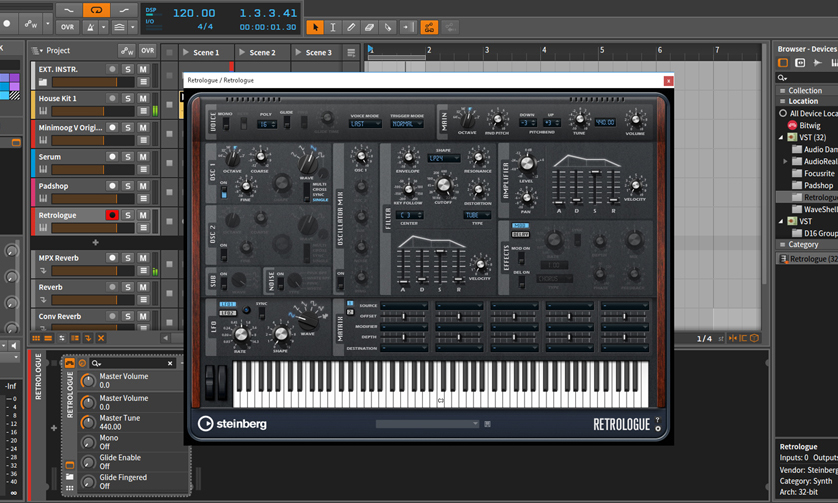Click the tempo value 120.00

pyautogui.click(x=193, y=13)
